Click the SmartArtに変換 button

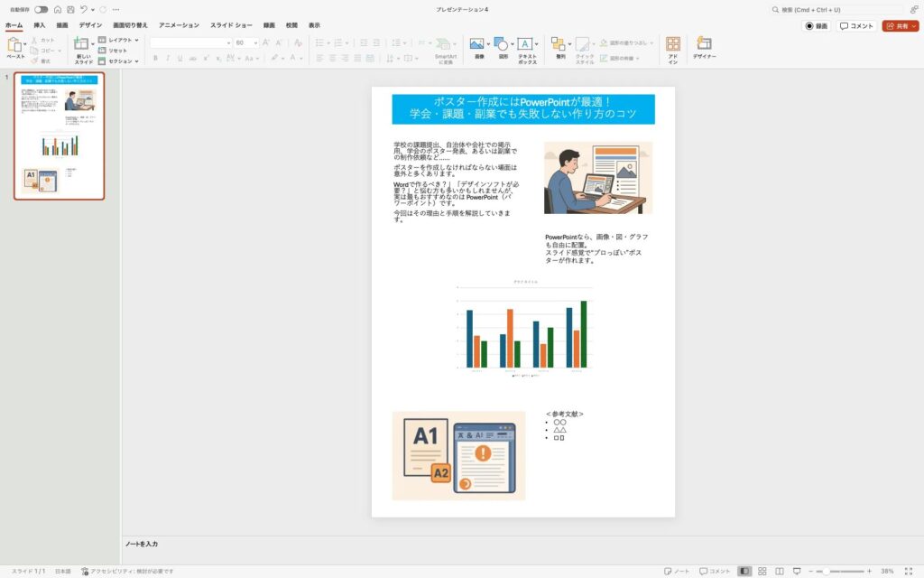[x=445, y=51]
